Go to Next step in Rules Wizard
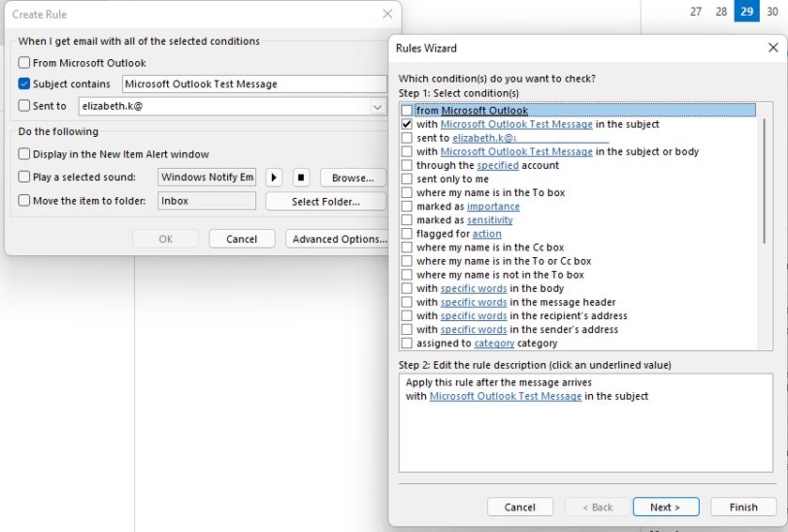The width and height of the screenshot is (788, 532). (666, 507)
